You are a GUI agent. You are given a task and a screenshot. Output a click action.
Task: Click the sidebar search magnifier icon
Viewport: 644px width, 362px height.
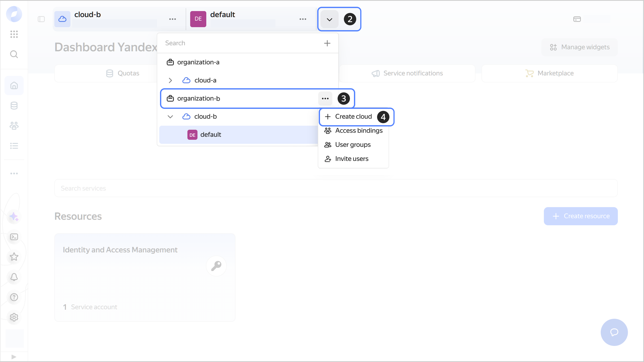coord(14,54)
